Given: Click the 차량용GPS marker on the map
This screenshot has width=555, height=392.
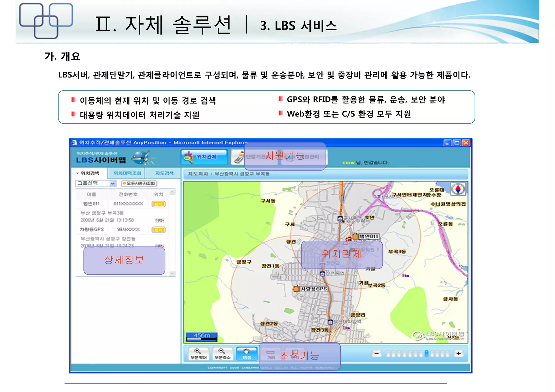Looking at the screenshot, I should pos(296,289).
